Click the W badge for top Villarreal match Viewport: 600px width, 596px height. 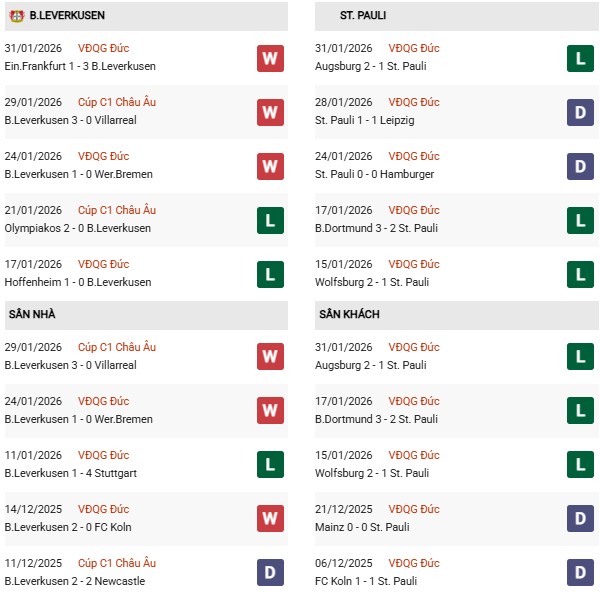coord(269,112)
